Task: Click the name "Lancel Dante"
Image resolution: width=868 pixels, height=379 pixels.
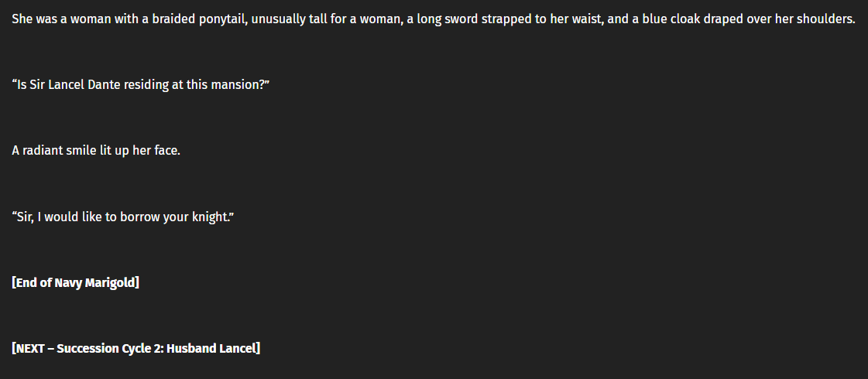Action: [x=84, y=84]
